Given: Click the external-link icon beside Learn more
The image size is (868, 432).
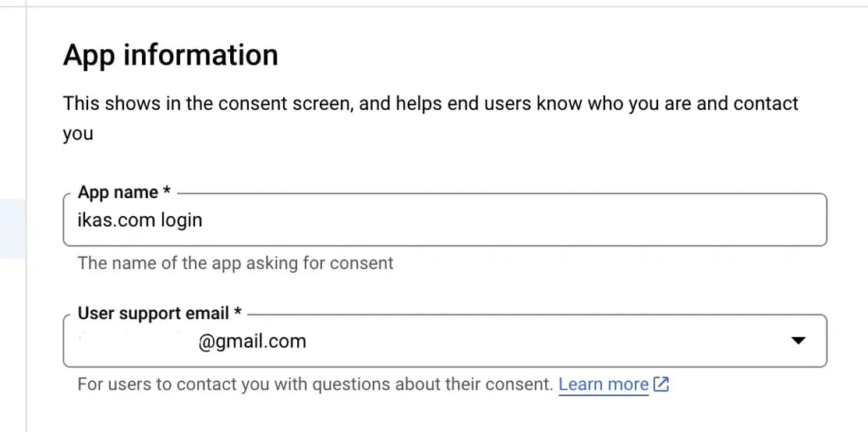Looking at the screenshot, I should click(661, 384).
